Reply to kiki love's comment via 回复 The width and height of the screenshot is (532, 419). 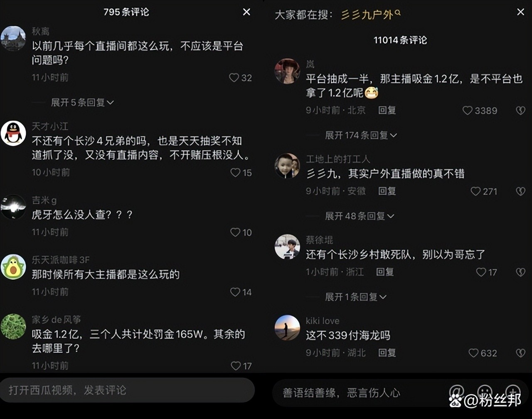(x=387, y=353)
